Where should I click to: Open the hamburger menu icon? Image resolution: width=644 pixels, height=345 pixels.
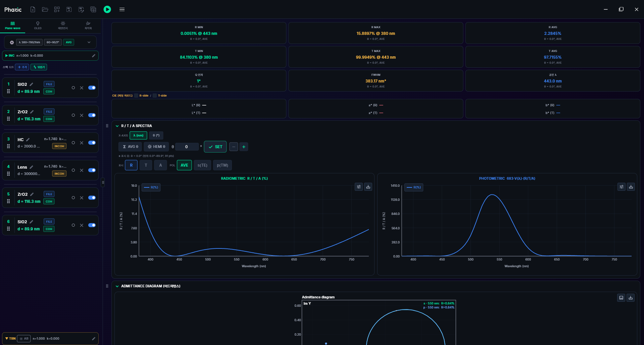click(x=122, y=9)
